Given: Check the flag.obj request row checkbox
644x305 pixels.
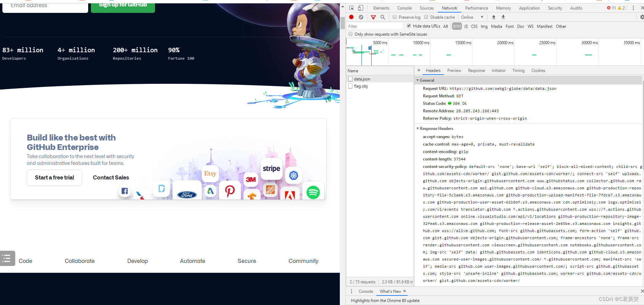Looking at the screenshot, I should tap(350, 86).
